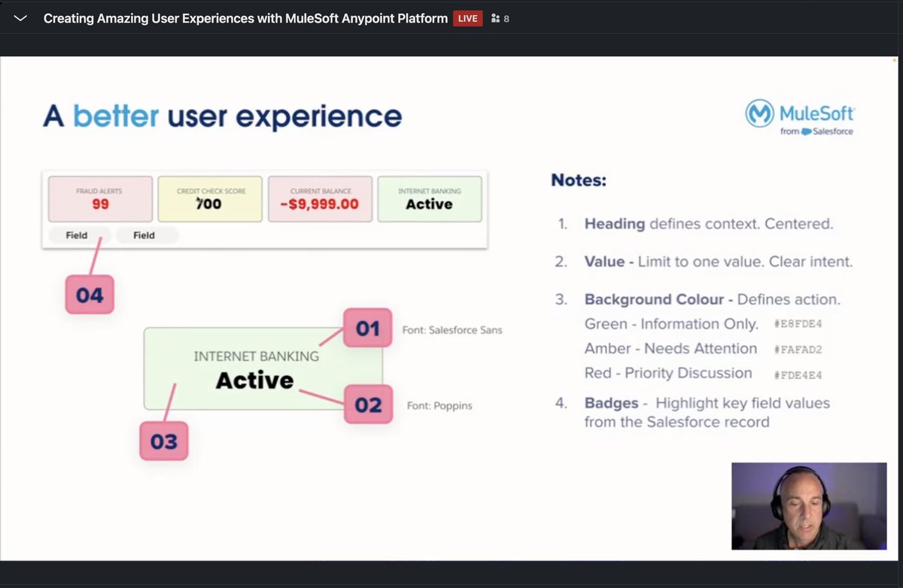Click the slide heading 'A better user experience'
This screenshot has height=588, width=903.
[222, 117]
